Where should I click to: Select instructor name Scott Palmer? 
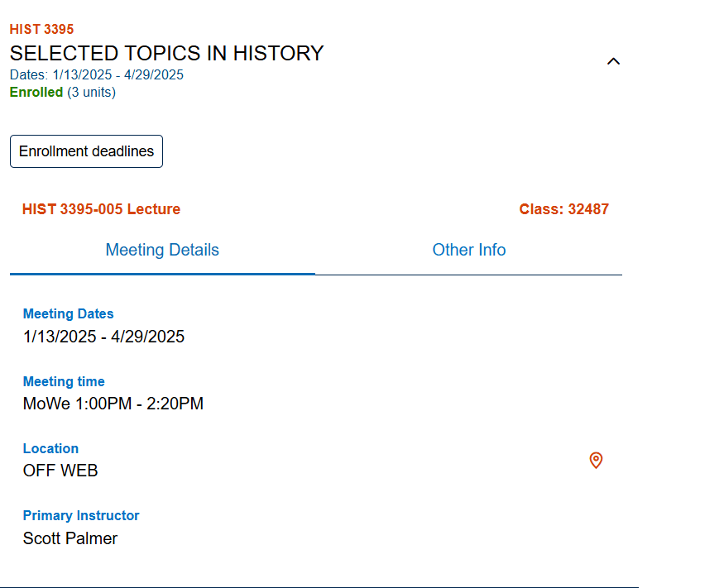pos(70,538)
